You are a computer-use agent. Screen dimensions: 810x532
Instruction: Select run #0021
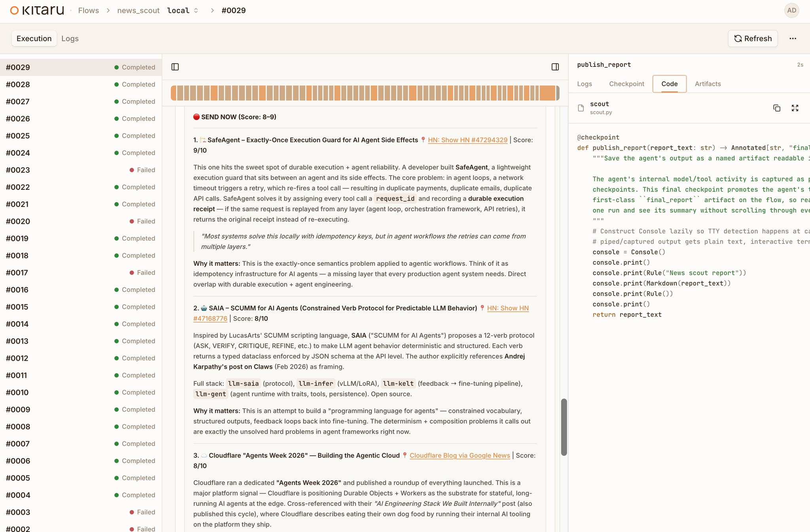point(81,204)
